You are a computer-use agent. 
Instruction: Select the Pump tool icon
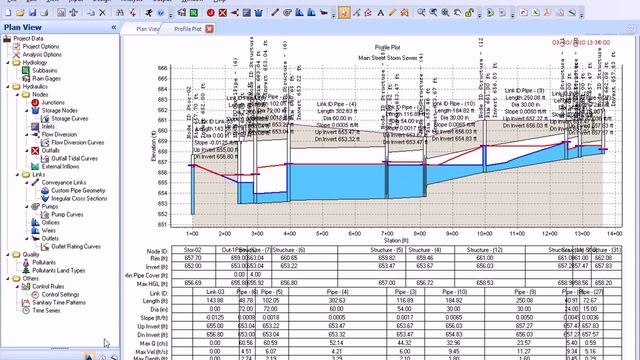[287, 13]
